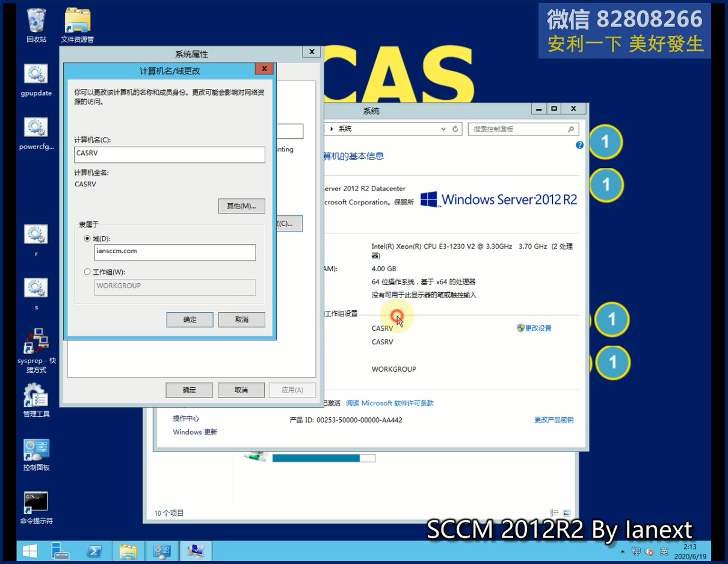Minimize the 系统 window
728x564 pixels.
point(538,109)
